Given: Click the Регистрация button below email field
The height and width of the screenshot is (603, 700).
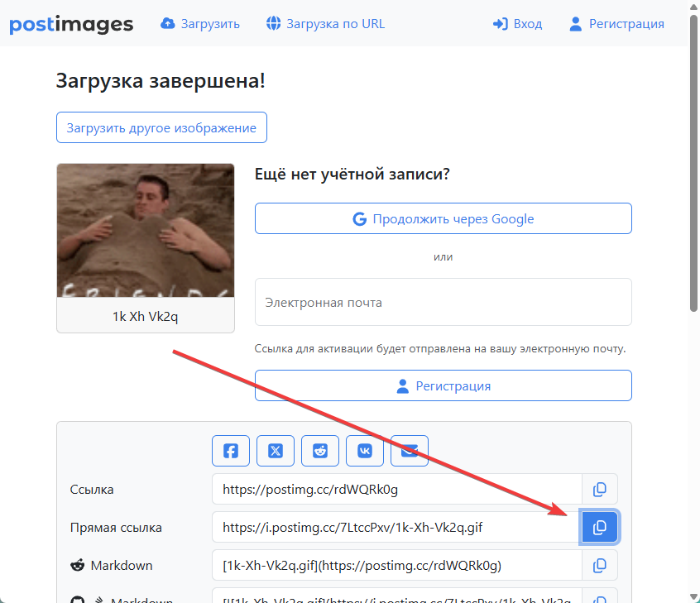Looking at the screenshot, I should click(x=443, y=385).
